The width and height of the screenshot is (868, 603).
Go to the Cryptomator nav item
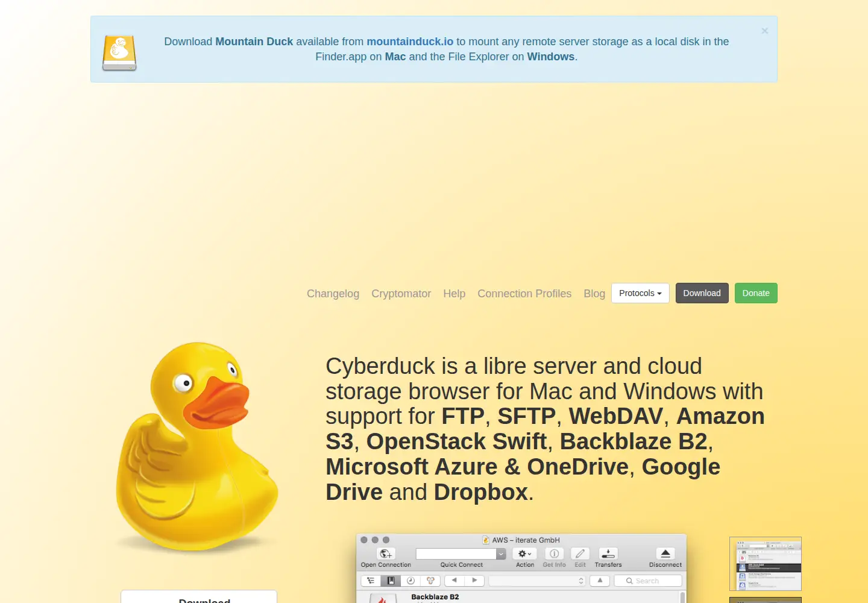pyautogui.click(x=401, y=294)
